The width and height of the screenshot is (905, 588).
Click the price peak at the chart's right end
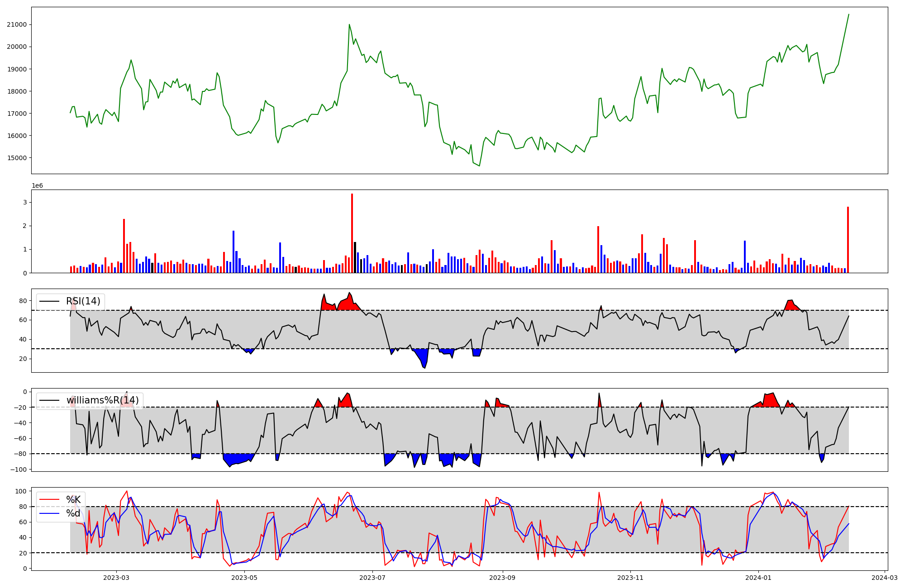click(x=848, y=14)
